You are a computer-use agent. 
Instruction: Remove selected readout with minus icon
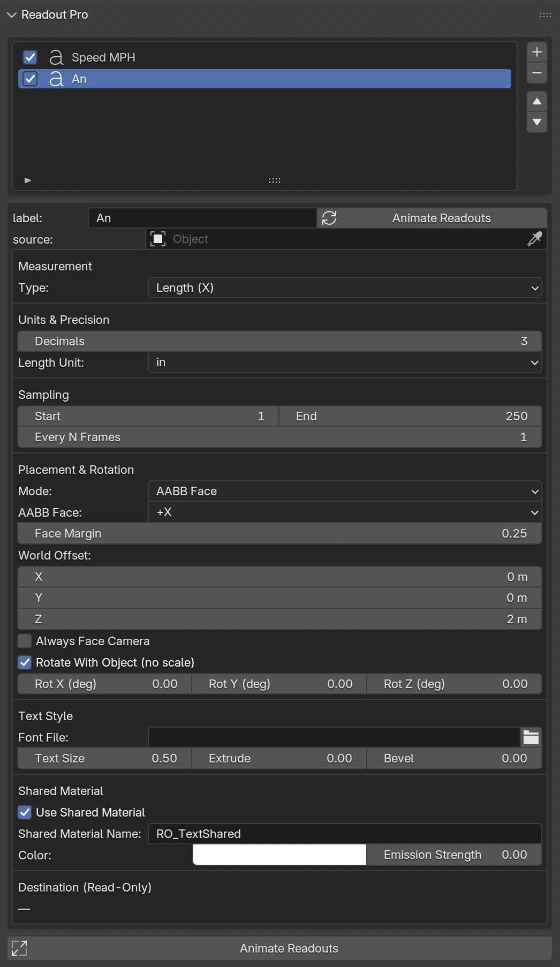[537, 73]
